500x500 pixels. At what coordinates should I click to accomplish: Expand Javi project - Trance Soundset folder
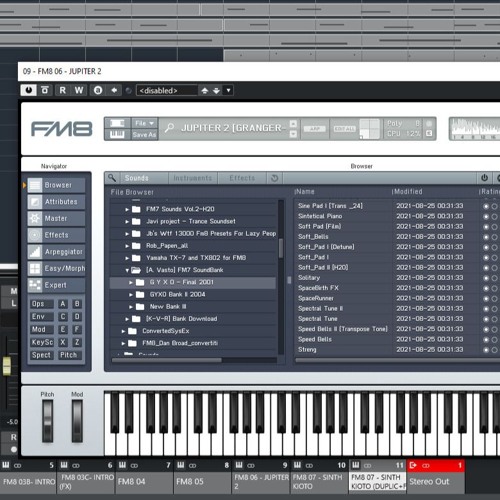point(127,221)
